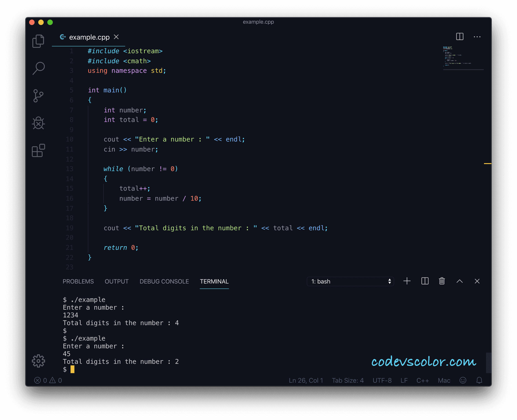517x420 pixels.
Task: Open the Extensions view
Action: coord(38,150)
